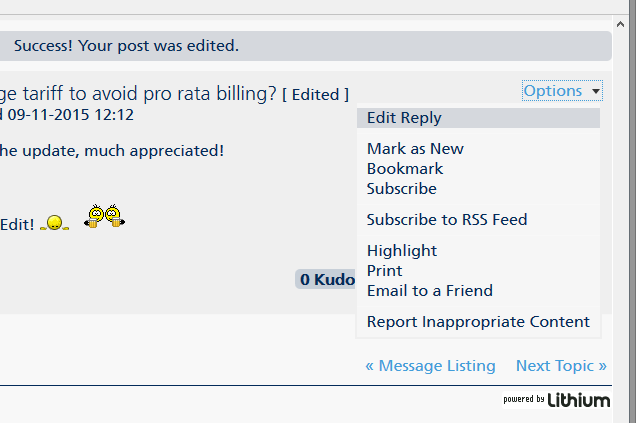Print this post
This screenshot has width=636, height=423.
[385, 271]
